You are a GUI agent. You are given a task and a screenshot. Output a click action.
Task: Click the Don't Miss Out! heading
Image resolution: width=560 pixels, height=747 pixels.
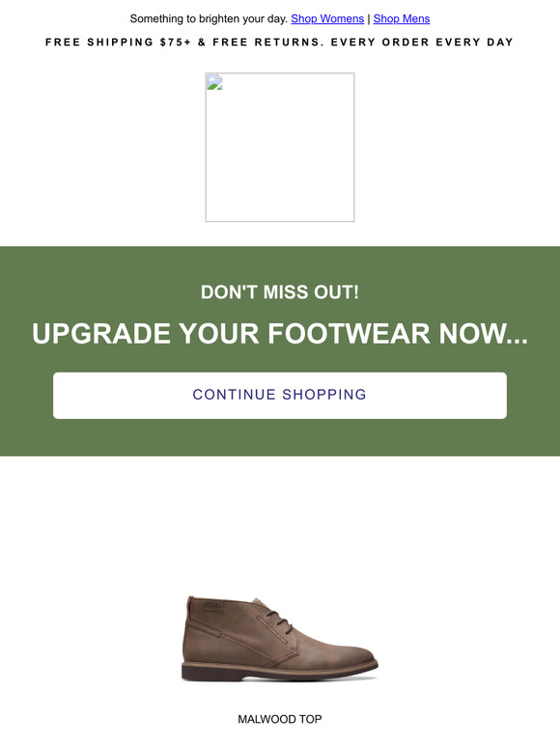click(x=280, y=292)
